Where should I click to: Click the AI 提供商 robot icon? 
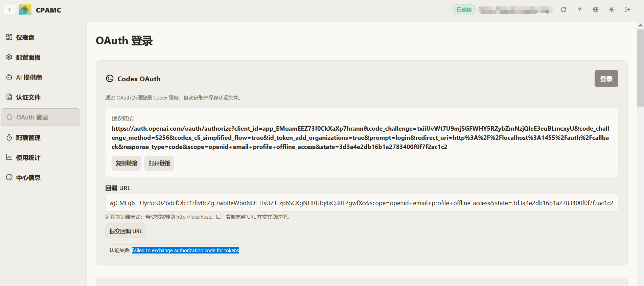point(9,77)
